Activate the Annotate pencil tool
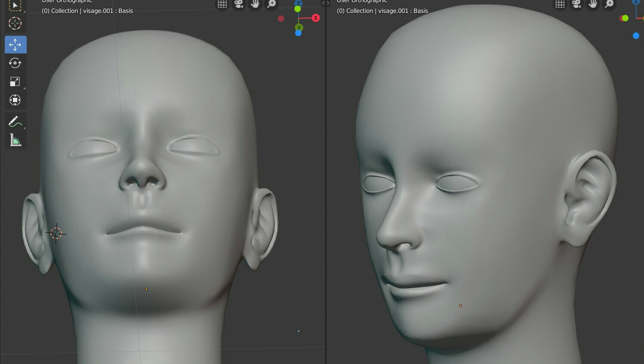Image resolution: width=644 pixels, height=364 pixels. pyautogui.click(x=15, y=121)
